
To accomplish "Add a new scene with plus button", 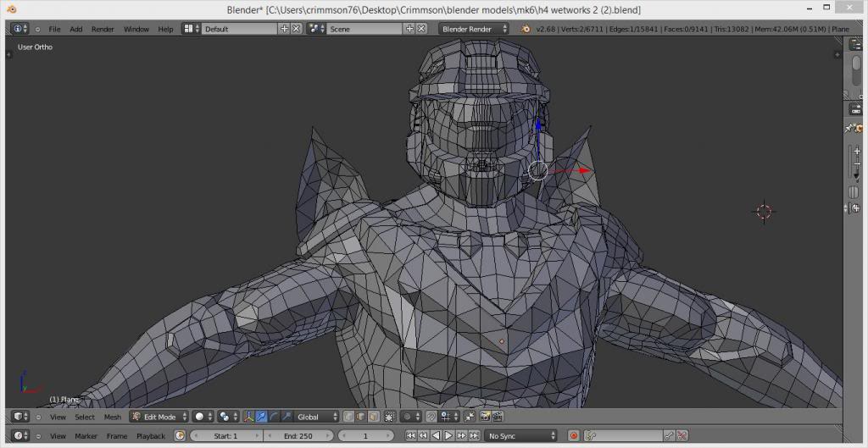I will point(409,29).
